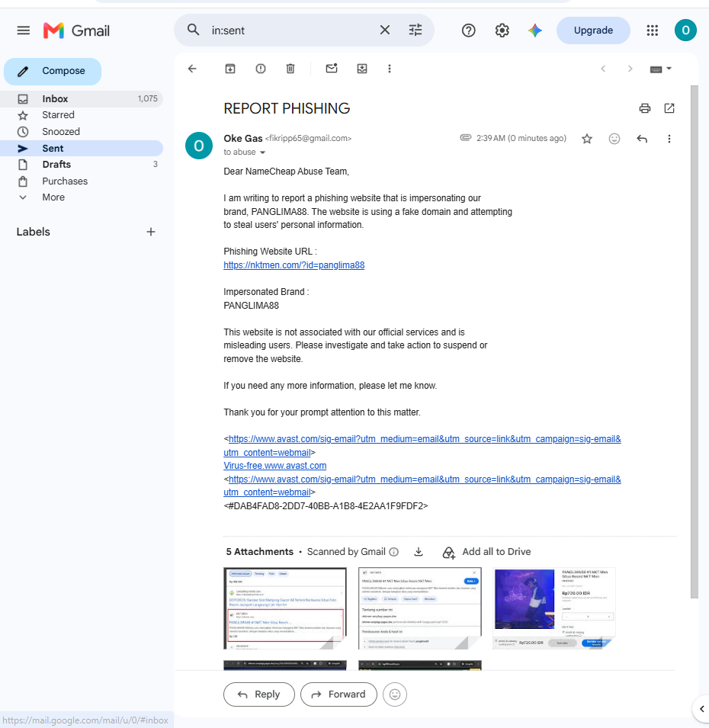
Task: Open the nktmen.com phishing URL link
Action: (294, 265)
